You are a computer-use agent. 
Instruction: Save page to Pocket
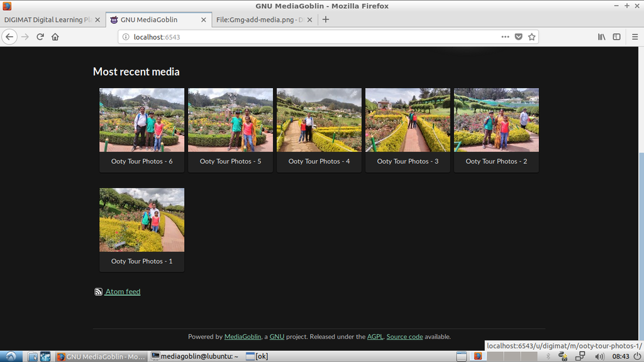click(x=519, y=37)
